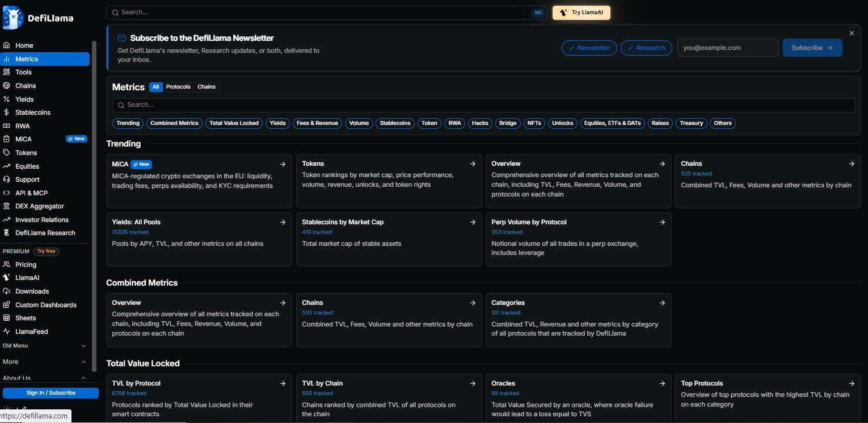The height and width of the screenshot is (423, 868).
Task: Toggle the Hacks filter chip
Action: click(480, 123)
